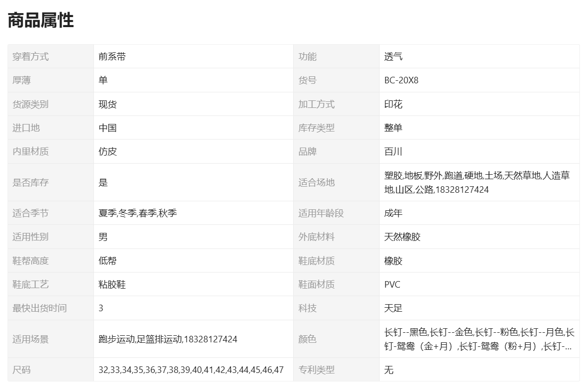Click the 专利类型 attribute label

pos(316,370)
